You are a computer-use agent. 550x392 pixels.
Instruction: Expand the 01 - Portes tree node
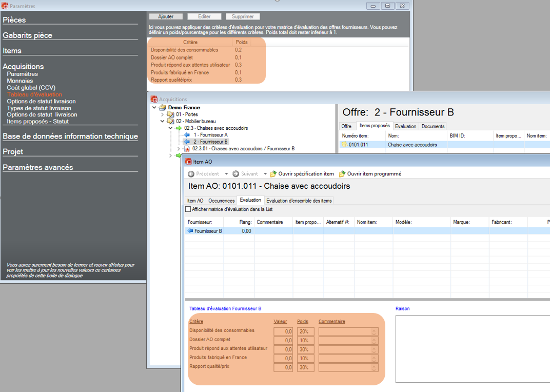[163, 114]
